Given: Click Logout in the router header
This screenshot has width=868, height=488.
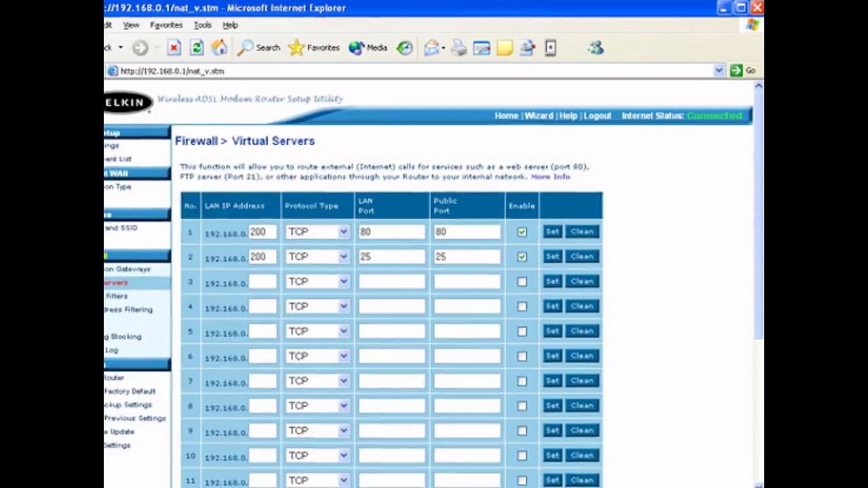Looking at the screenshot, I should tap(597, 116).
